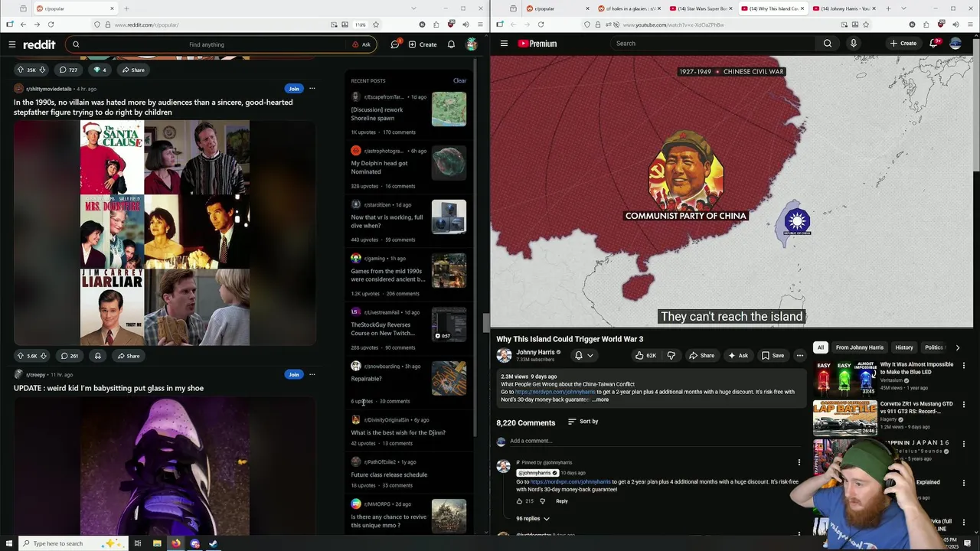Downvote the 35K post
The width and height of the screenshot is (980, 551).
(42, 70)
